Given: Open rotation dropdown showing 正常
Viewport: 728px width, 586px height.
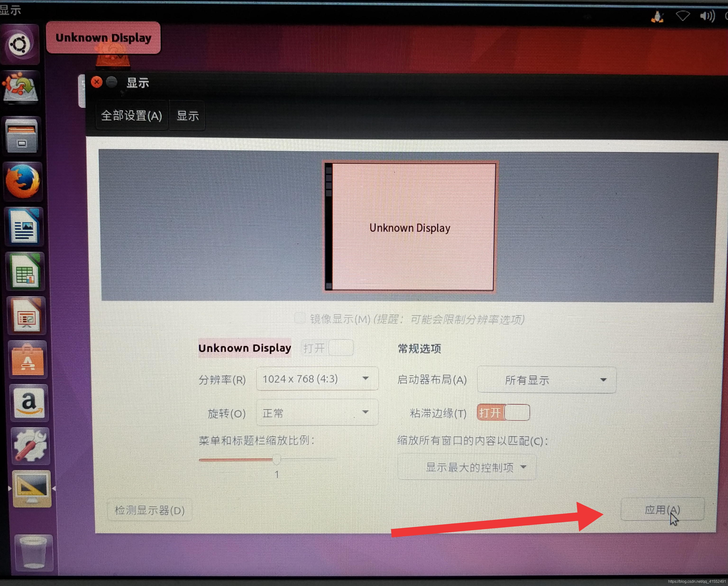Looking at the screenshot, I should [317, 412].
